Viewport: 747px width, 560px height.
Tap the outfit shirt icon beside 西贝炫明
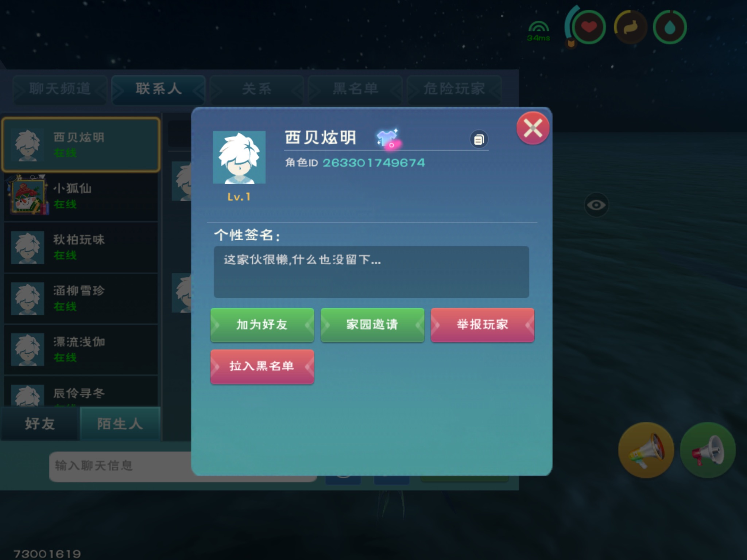click(388, 139)
